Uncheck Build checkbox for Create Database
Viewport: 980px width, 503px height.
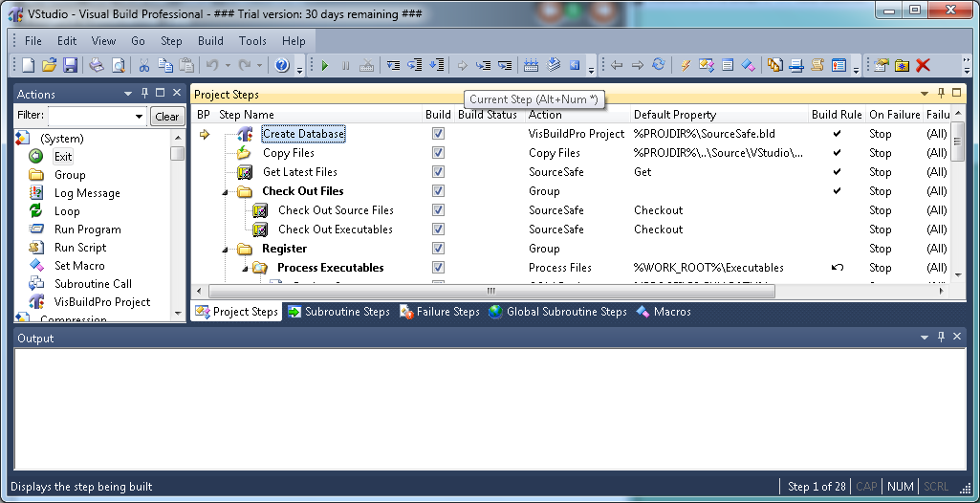438,134
